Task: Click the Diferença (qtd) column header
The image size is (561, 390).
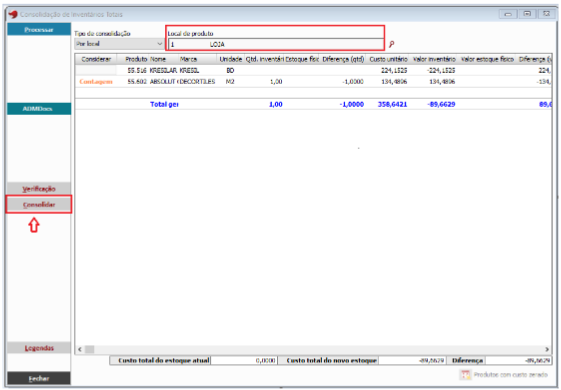Action: point(343,59)
